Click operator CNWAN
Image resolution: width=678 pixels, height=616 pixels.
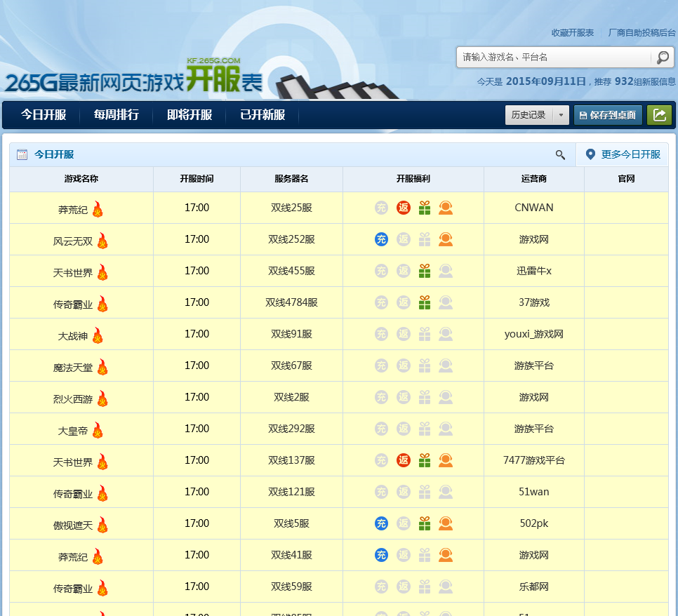tap(533, 208)
